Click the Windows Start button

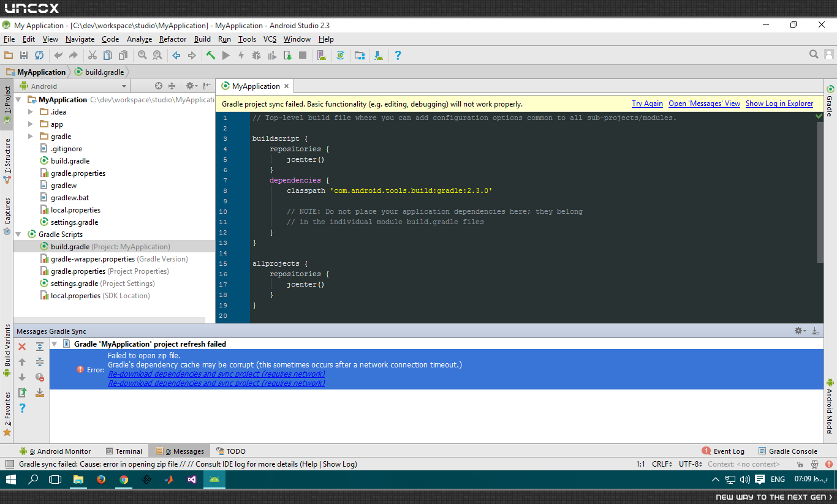[11, 480]
